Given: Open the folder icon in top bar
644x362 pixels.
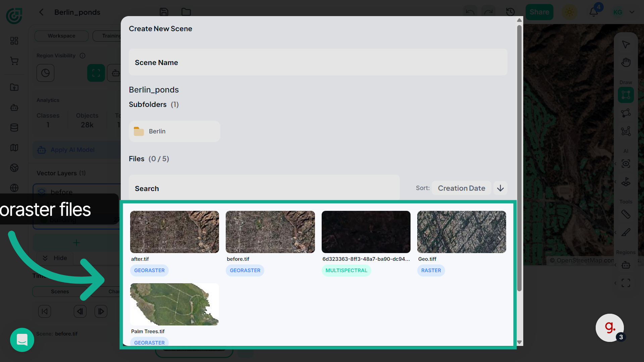Looking at the screenshot, I should [186, 12].
